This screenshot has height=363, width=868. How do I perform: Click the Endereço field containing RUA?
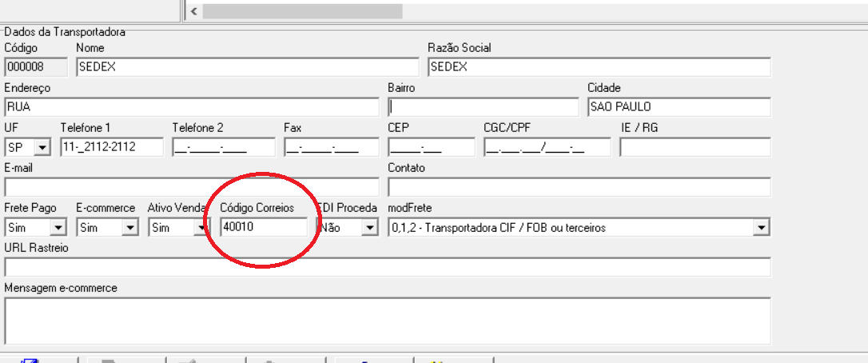point(192,107)
